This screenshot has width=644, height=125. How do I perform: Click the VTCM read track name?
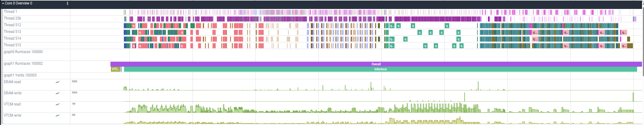[x=12, y=104]
